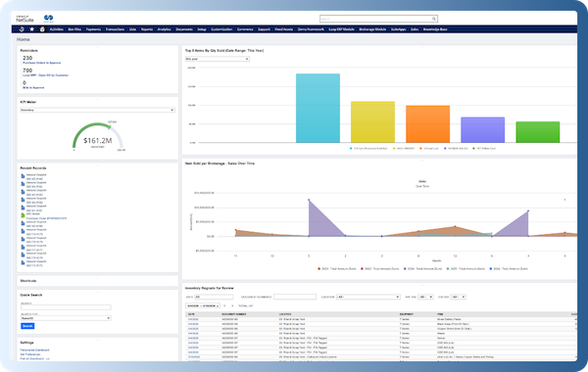This screenshot has height=372, width=588.
Task: Click the tall cyan bar in Top Items chart
Action: point(318,109)
